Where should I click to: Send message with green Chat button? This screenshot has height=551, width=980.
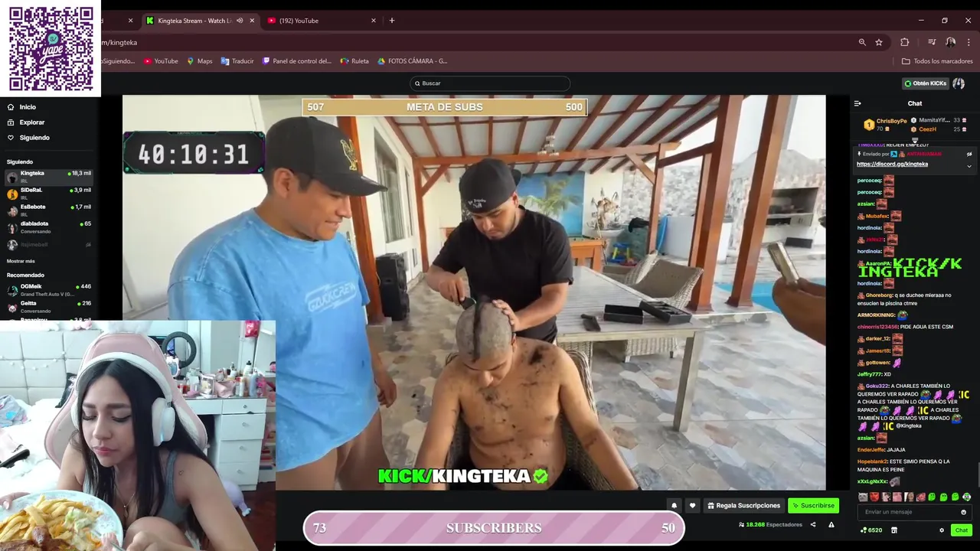point(962,530)
